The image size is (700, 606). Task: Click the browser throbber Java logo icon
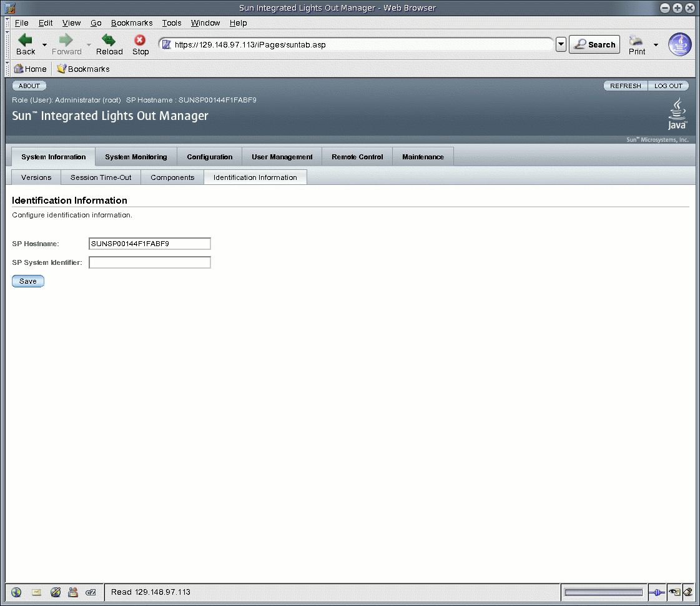(679, 44)
